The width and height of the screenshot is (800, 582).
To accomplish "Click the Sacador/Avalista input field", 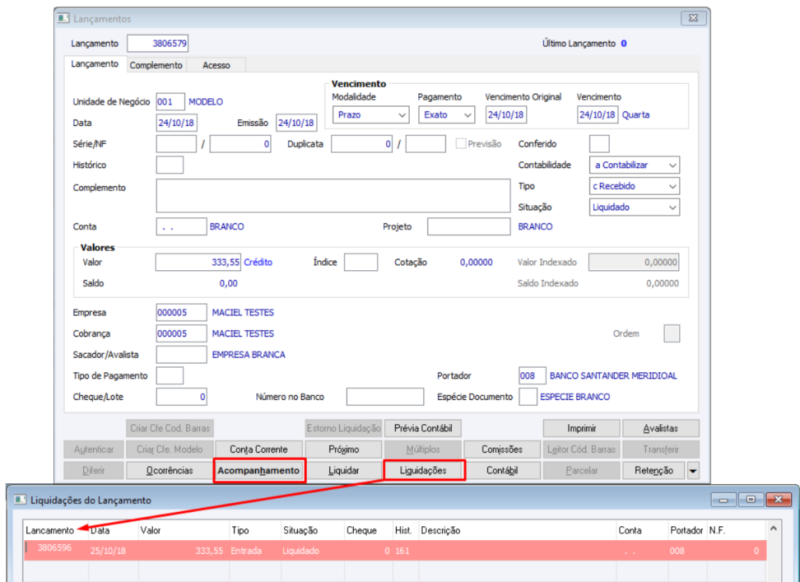I will [x=182, y=355].
